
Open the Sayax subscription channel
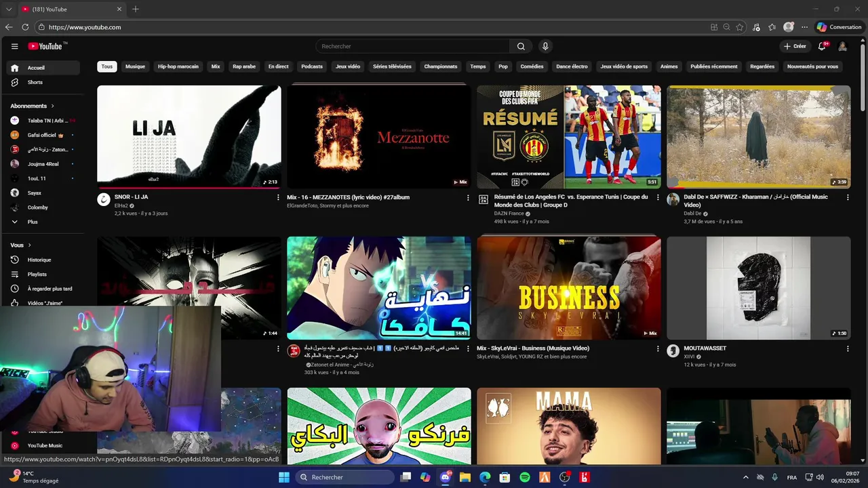pyautogui.click(x=43, y=192)
